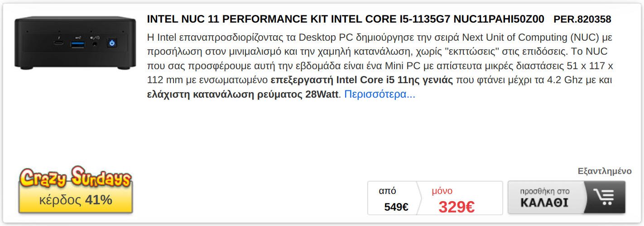Click the κέρδος 41% discount badge
Screen dimensions: 644x226
tap(75, 200)
